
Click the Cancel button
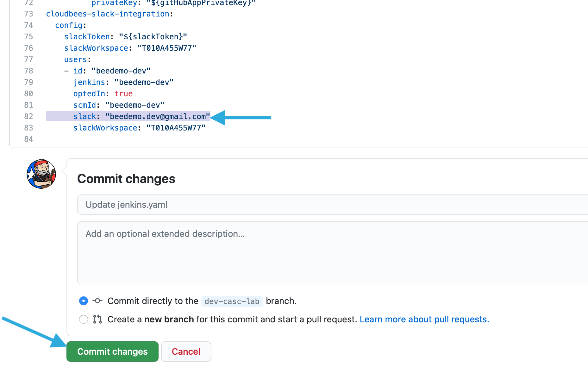[186, 351]
